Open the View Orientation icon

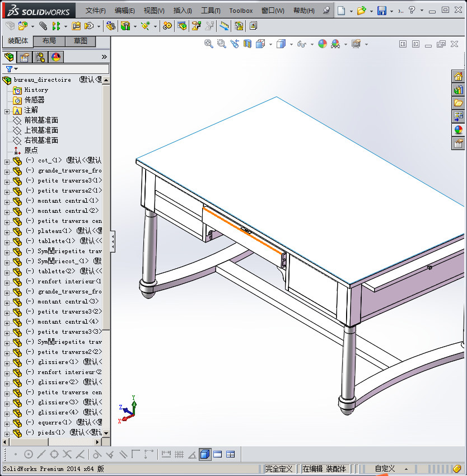click(260, 44)
